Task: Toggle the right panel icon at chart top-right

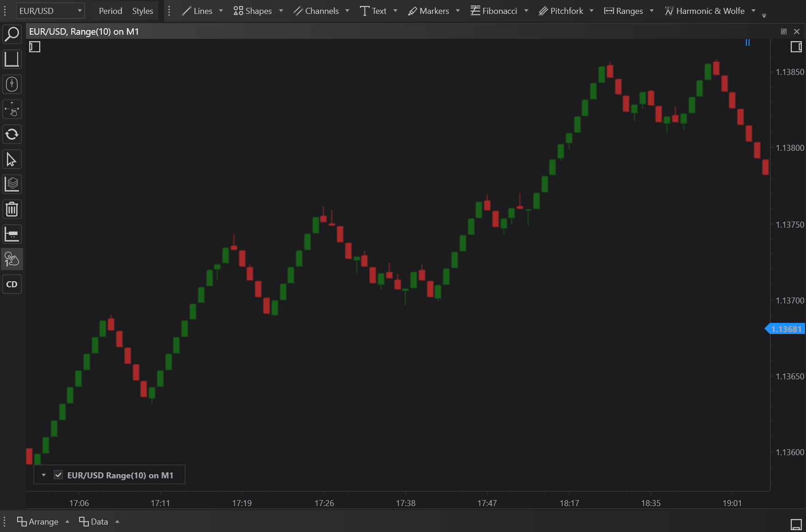Action: click(x=796, y=47)
